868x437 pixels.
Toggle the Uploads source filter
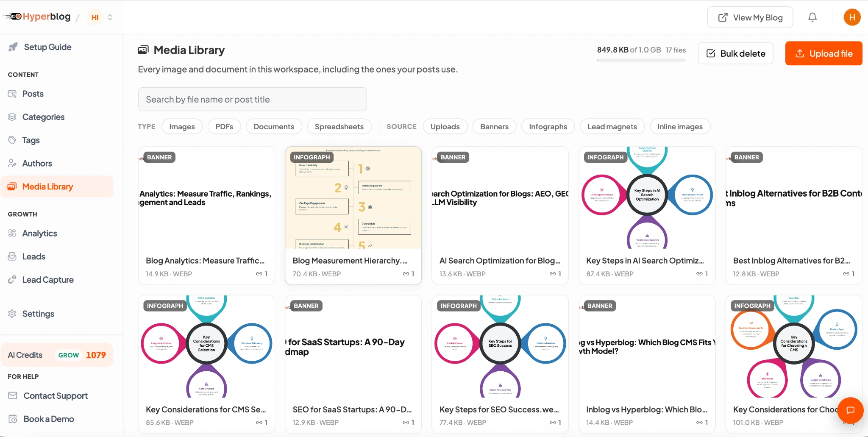click(445, 127)
